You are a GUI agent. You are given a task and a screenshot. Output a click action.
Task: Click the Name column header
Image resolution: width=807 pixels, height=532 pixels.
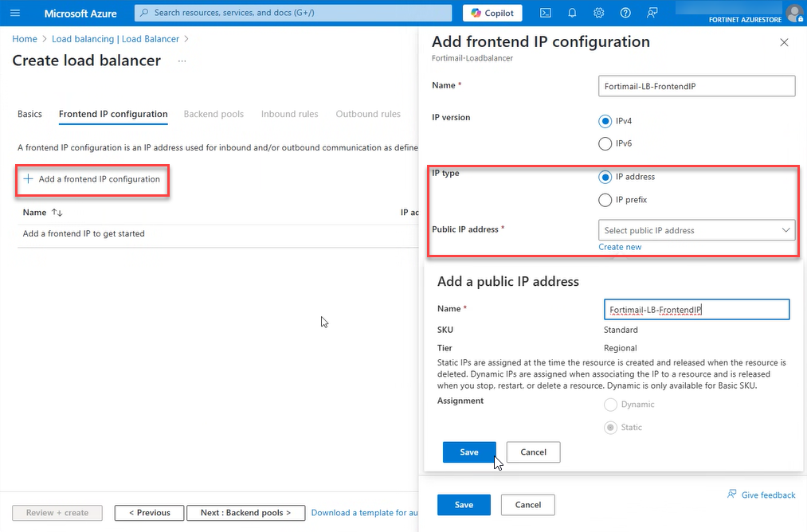pyautogui.click(x=34, y=213)
